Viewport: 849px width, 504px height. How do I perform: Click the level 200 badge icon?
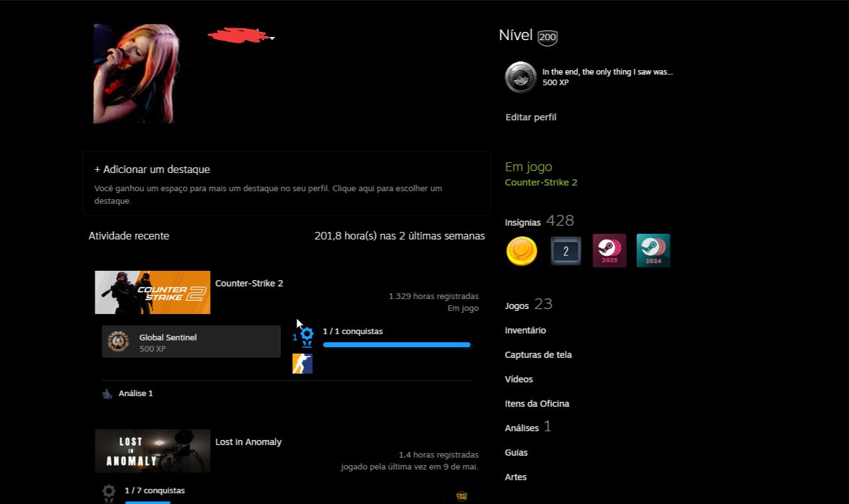547,38
